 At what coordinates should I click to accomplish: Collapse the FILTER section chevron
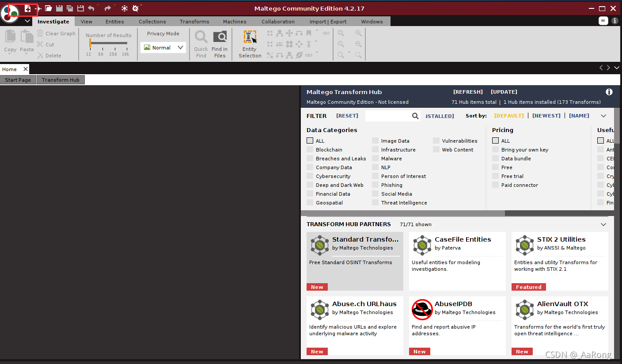pos(603,116)
